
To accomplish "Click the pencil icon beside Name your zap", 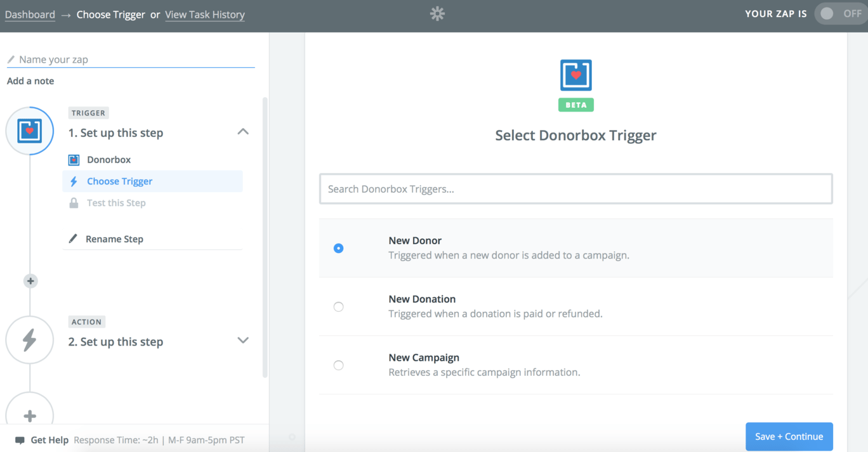I will click(x=11, y=60).
